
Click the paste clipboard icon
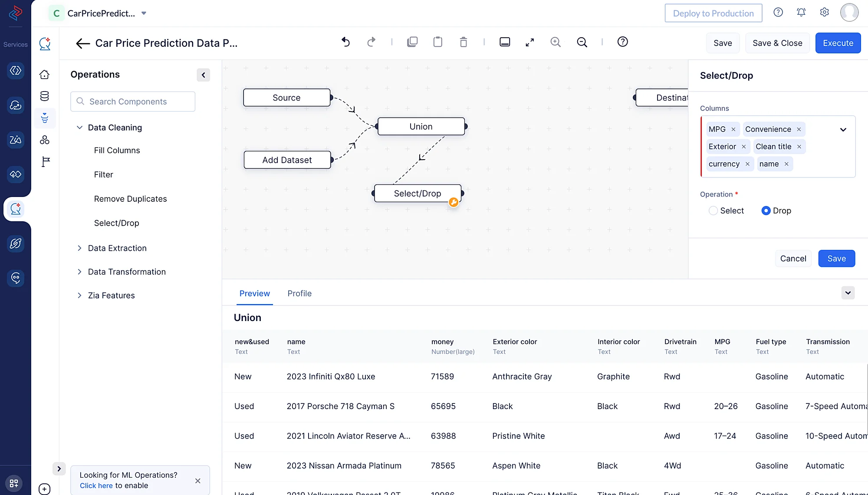tap(438, 42)
